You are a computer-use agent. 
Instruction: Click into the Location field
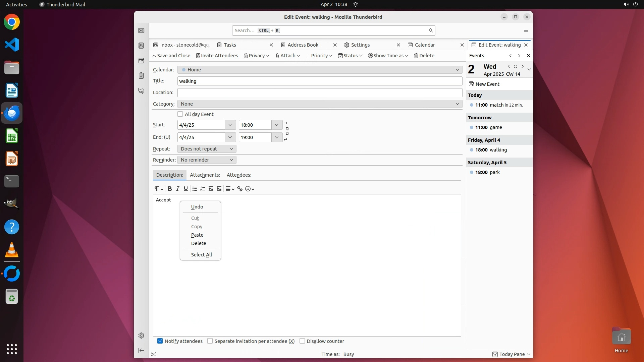(319, 93)
